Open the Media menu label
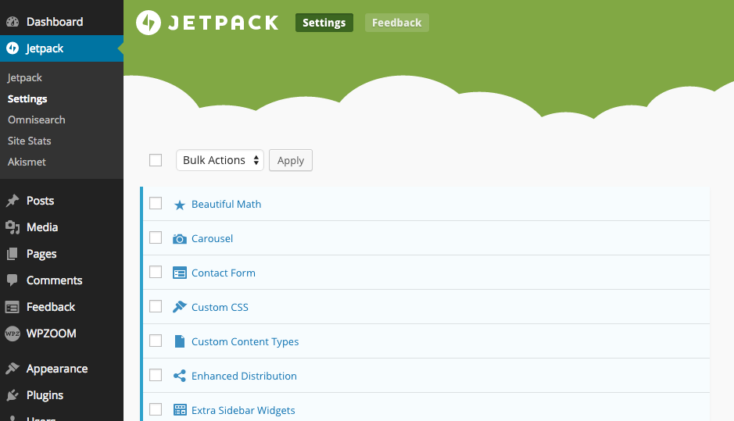Viewport: 734px width, 421px height. 42,227
